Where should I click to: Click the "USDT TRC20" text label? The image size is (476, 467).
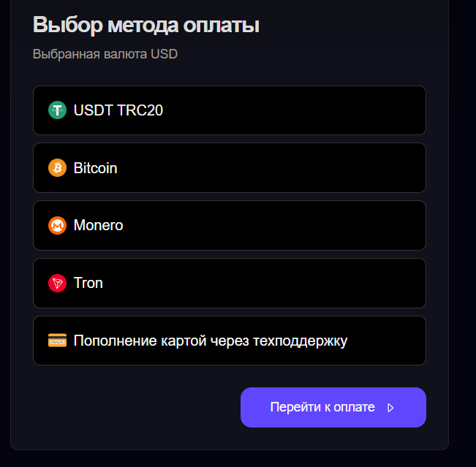[118, 110]
